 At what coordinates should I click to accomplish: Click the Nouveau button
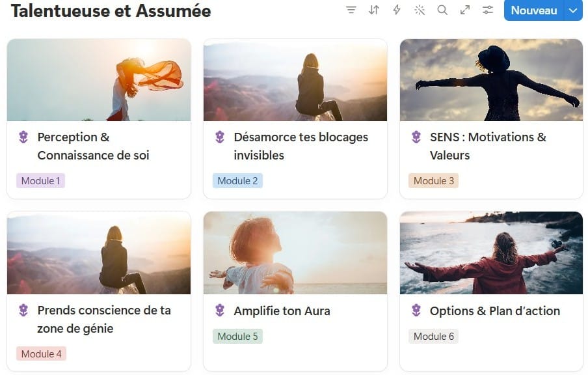533,10
